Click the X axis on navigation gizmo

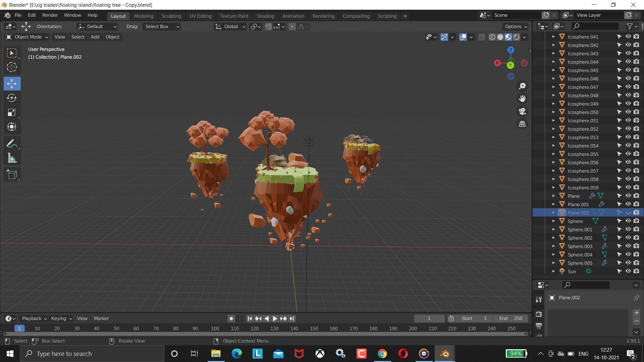click(x=497, y=63)
